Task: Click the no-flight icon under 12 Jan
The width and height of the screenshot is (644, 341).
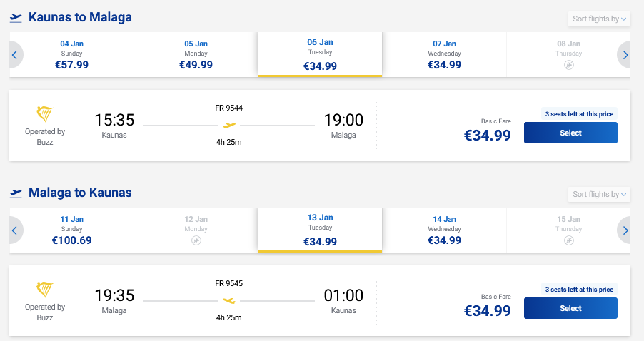Action: click(196, 240)
